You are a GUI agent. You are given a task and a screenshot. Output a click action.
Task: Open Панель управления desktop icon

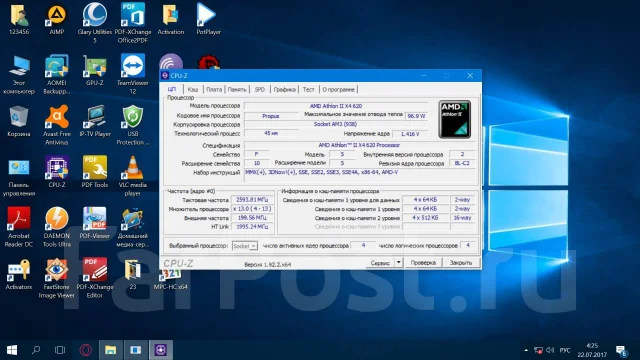tap(19, 177)
